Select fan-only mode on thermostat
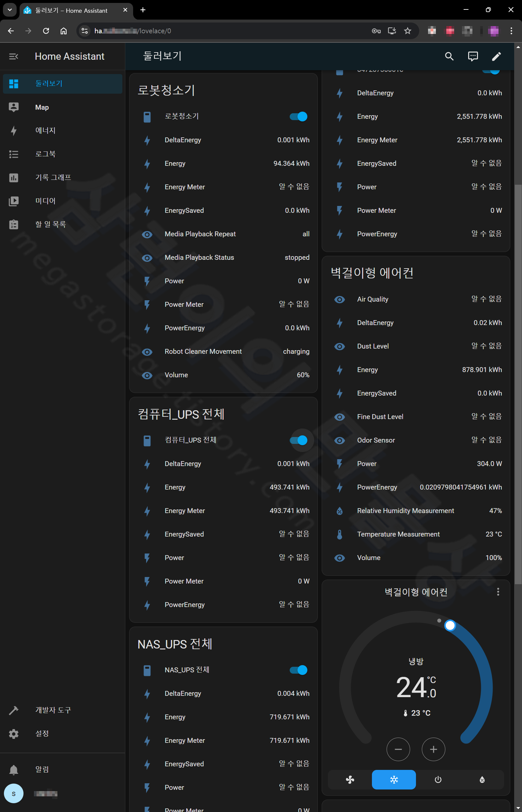Screen dimensions: 522x812 (350, 779)
